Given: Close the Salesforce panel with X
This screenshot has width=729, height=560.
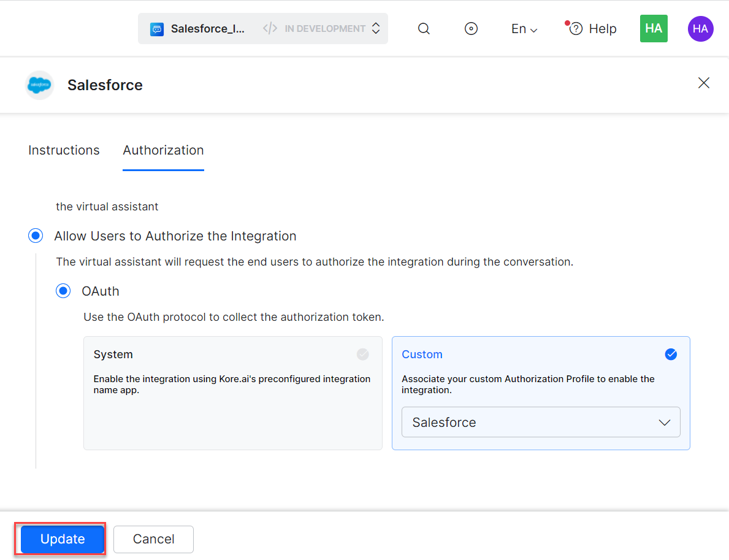Looking at the screenshot, I should coord(704,83).
